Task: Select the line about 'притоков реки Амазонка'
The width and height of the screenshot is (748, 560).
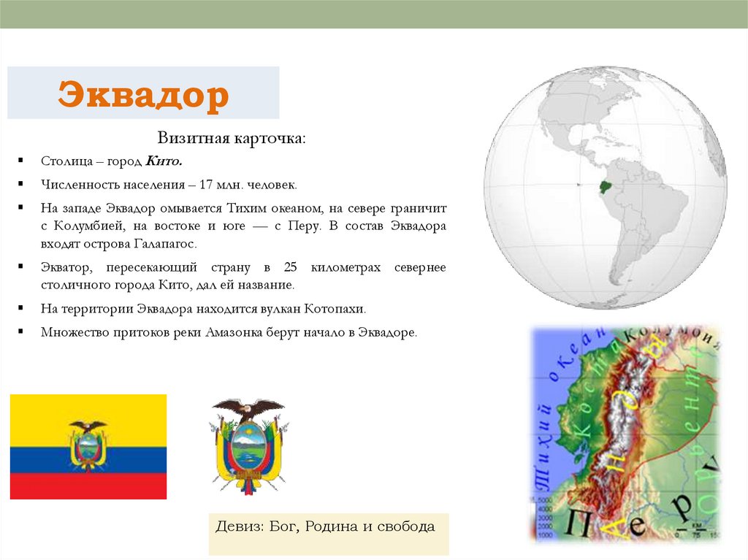Action: point(229,332)
